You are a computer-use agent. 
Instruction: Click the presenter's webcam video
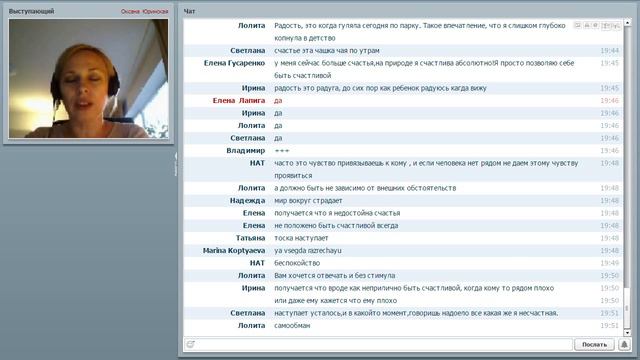point(88,78)
